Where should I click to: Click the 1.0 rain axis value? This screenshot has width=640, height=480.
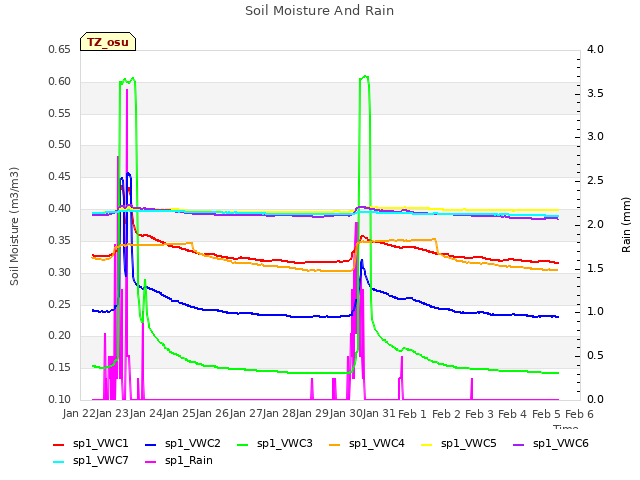[595, 312]
